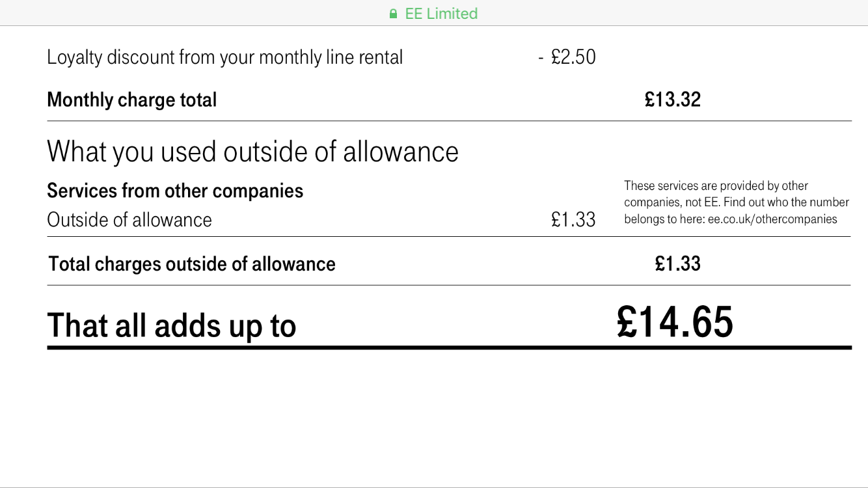Click the green padlock icon
This screenshot has height=488, width=868.
[393, 14]
